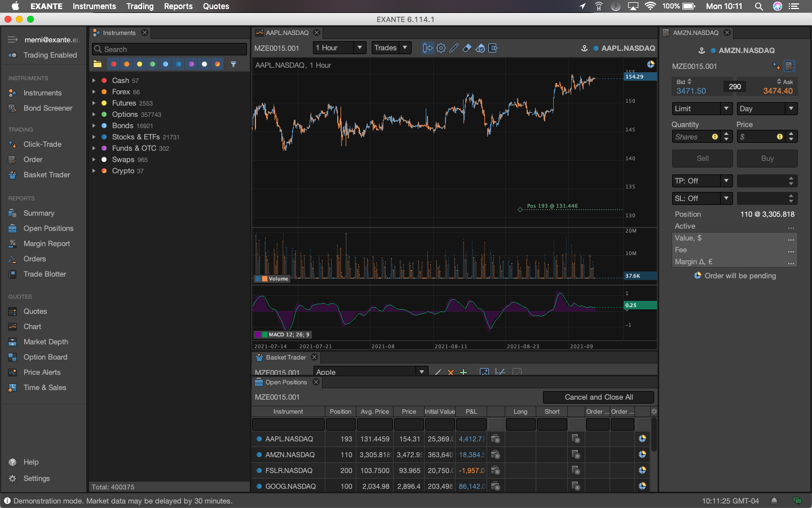Open the Day duration dropdown

[x=767, y=108]
